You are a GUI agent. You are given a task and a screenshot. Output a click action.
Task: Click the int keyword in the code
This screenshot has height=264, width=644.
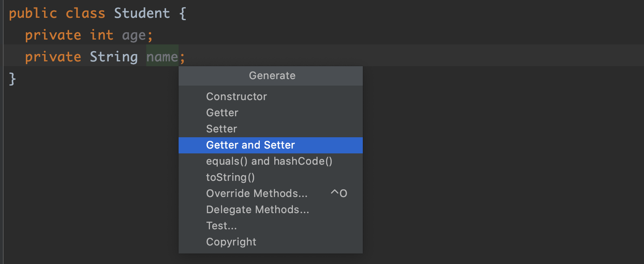[101, 35]
